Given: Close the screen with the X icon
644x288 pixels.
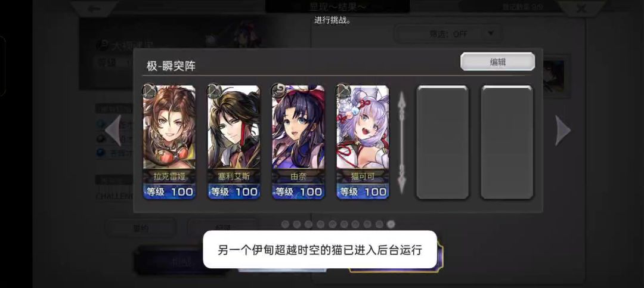Looking at the screenshot, I should [581, 8].
